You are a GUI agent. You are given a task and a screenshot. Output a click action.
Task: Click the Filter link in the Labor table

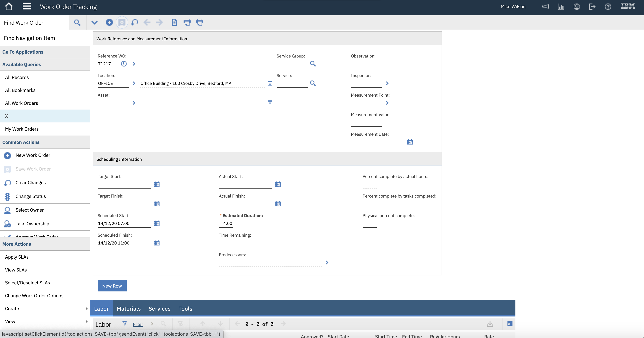tap(138, 324)
